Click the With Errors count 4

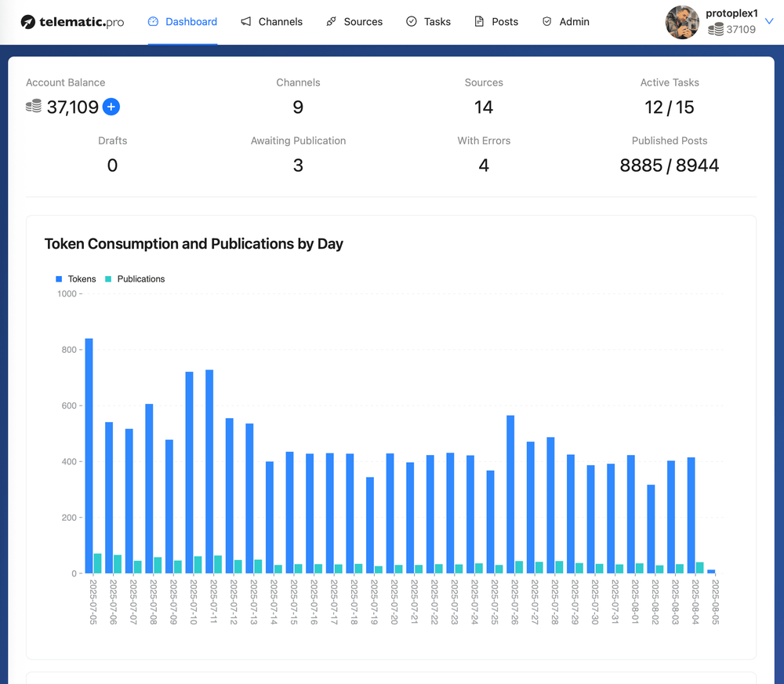[x=484, y=166]
